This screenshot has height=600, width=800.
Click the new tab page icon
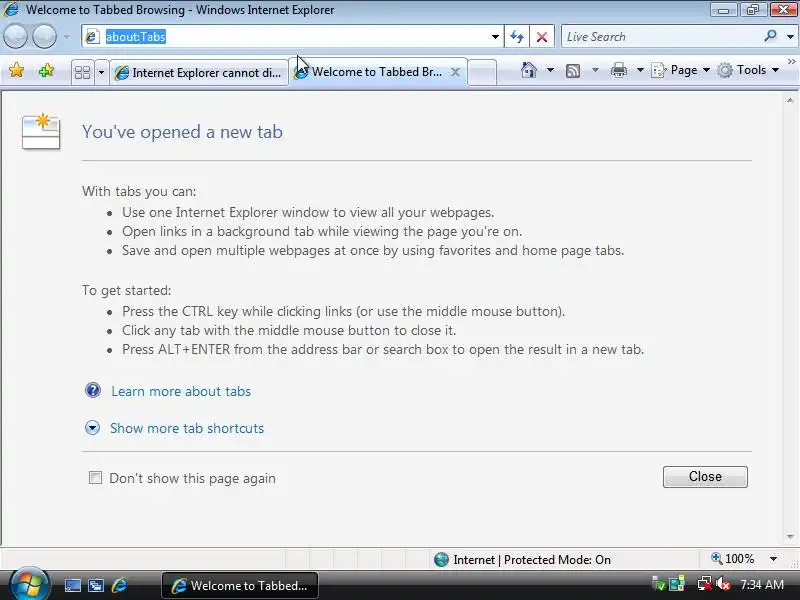pyautogui.click(x=41, y=132)
